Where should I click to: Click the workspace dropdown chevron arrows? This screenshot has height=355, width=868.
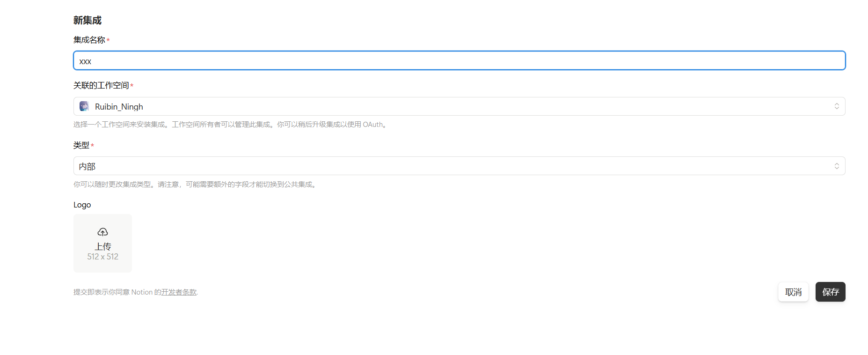point(837,106)
